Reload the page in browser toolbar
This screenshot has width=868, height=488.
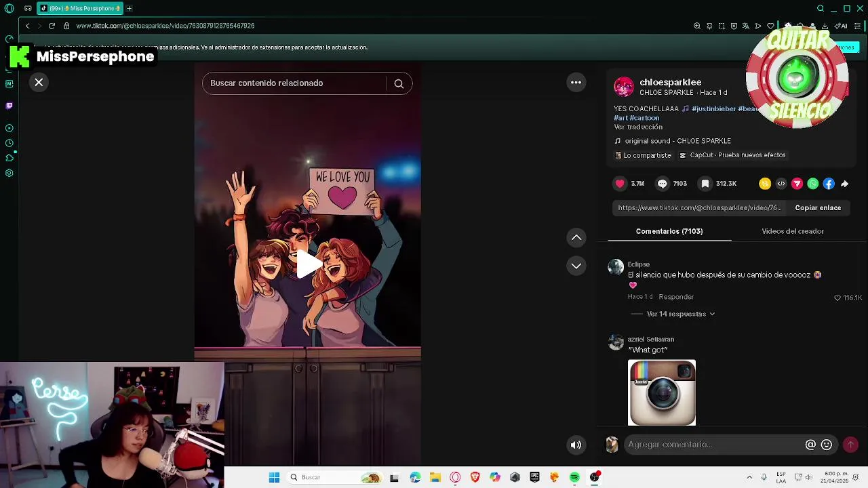[x=52, y=26]
